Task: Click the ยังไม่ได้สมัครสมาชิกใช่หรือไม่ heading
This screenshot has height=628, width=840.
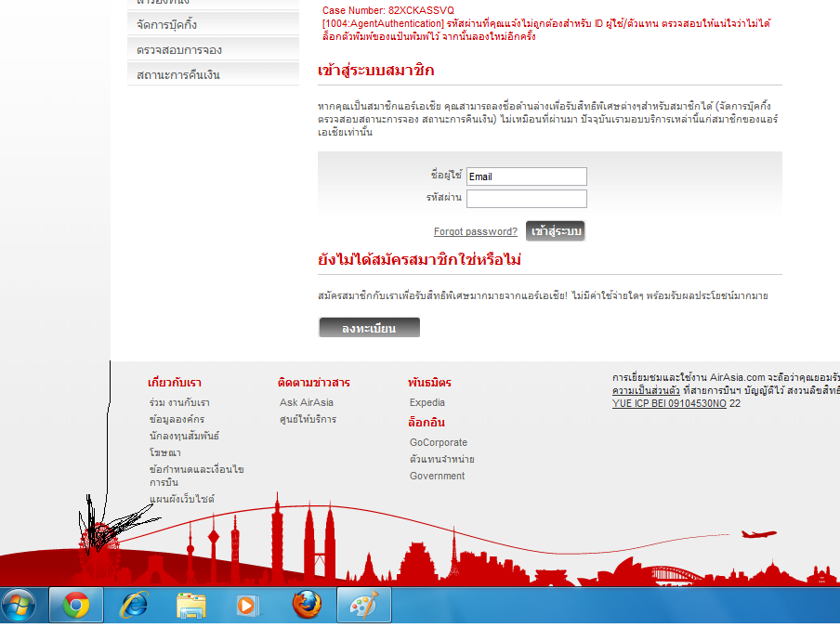Action: (419, 260)
